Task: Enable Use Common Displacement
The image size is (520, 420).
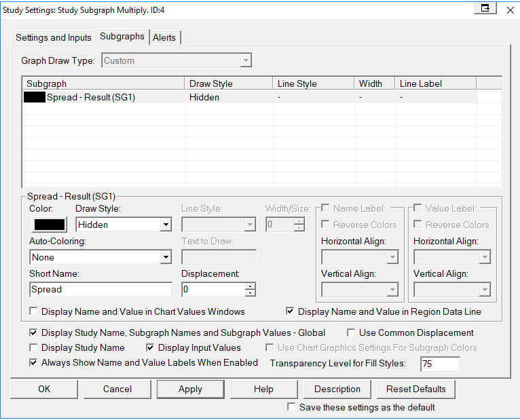Action: click(351, 332)
